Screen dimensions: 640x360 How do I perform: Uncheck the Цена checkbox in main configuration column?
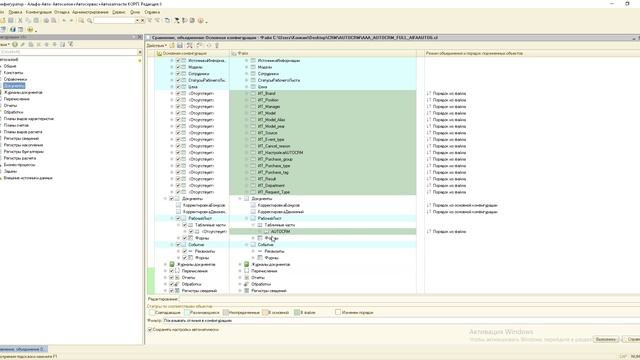(178, 87)
